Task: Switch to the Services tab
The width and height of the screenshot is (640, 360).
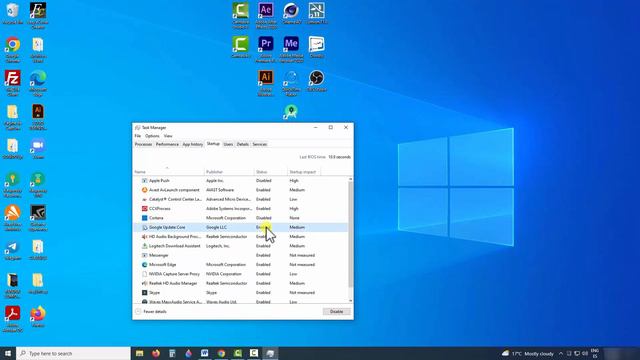Action: 260,144
